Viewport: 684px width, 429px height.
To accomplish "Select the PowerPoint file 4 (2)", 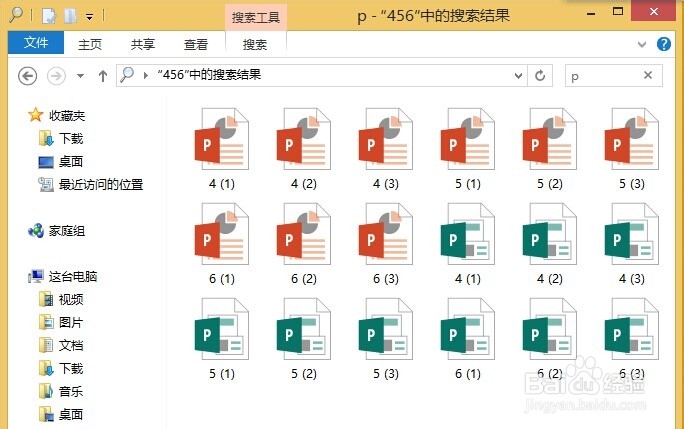I will [x=304, y=148].
